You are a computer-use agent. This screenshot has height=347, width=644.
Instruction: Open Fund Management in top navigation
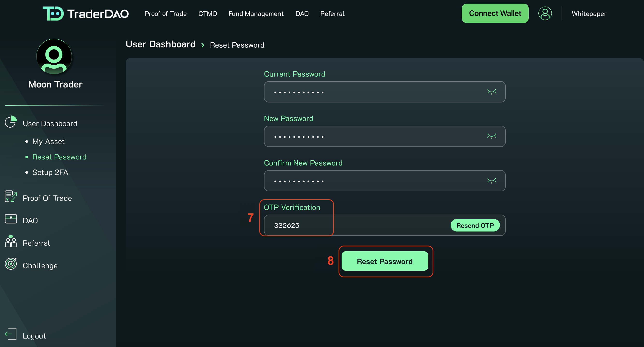256,14
